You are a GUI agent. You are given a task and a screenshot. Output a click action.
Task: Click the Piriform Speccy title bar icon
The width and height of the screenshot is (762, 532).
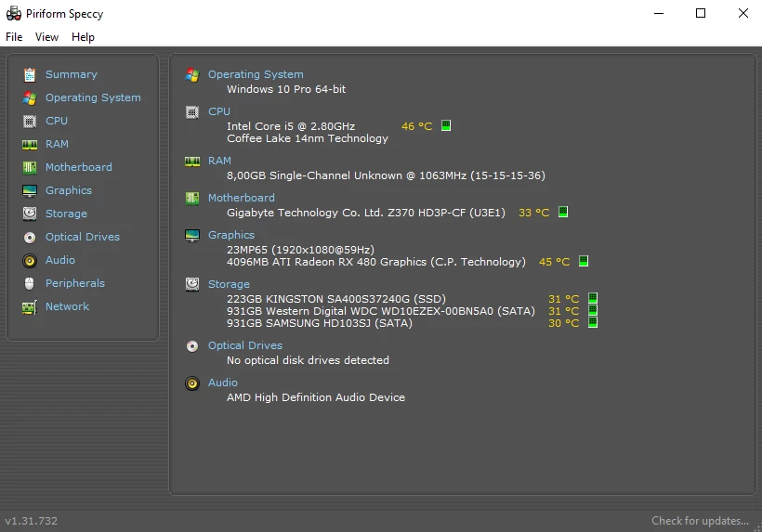click(14, 14)
